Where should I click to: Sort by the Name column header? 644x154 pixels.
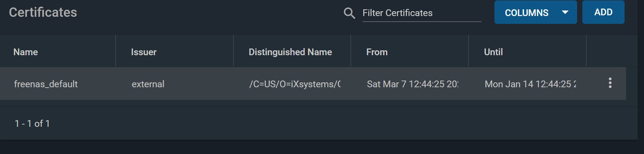[25, 52]
